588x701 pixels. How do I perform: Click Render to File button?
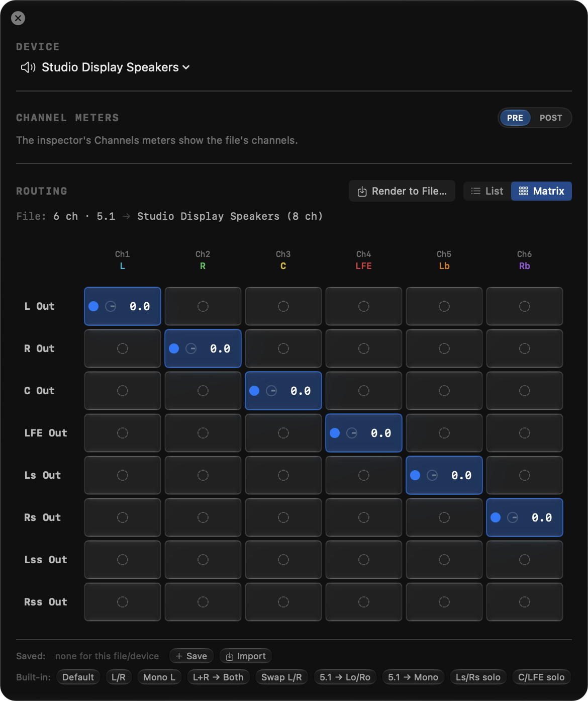402,191
